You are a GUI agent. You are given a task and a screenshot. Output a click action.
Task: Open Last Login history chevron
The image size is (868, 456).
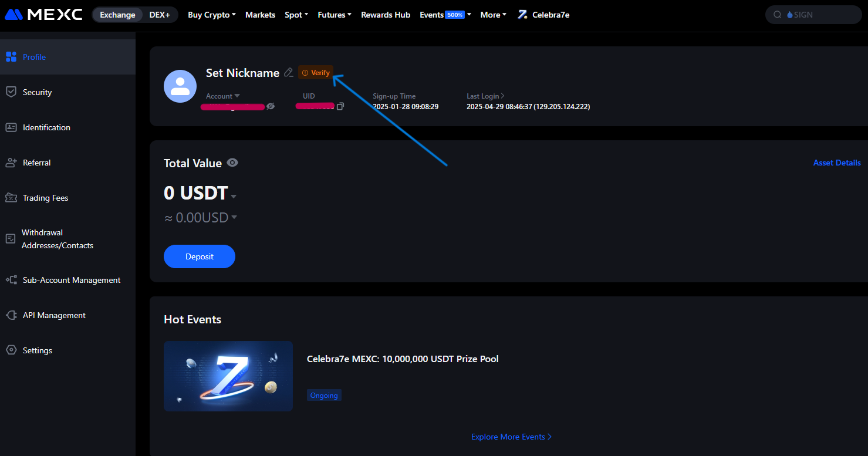tap(502, 96)
